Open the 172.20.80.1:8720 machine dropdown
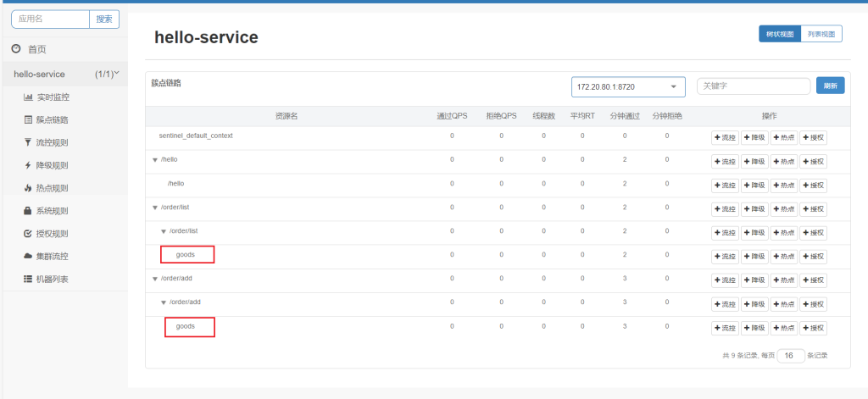The width and height of the screenshot is (868, 399). 627,86
